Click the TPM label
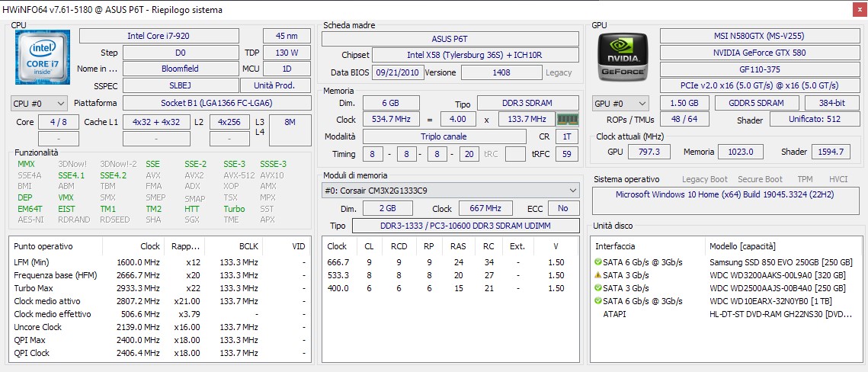 (805, 179)
